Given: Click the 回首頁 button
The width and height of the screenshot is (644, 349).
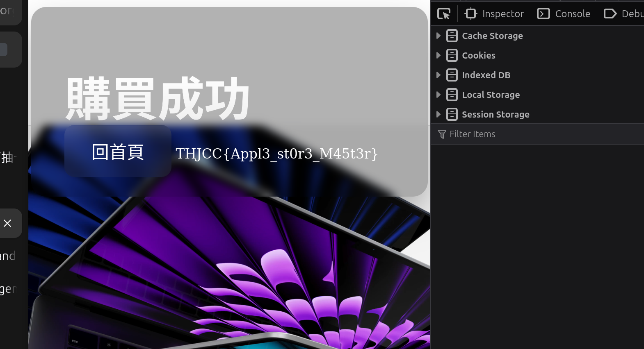Looking at the screenshot, I should pos(118,152).
